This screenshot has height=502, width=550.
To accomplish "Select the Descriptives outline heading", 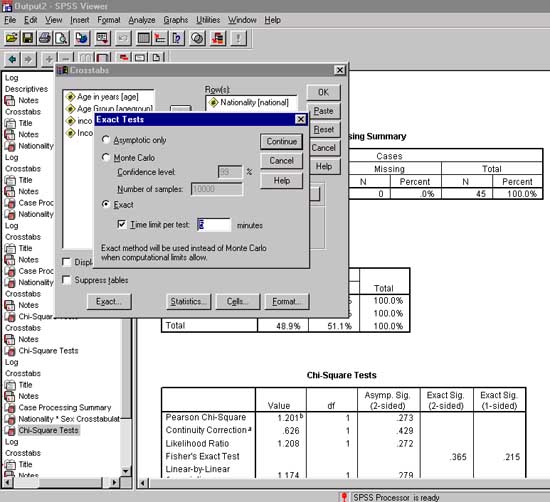I will click(26, 89).
